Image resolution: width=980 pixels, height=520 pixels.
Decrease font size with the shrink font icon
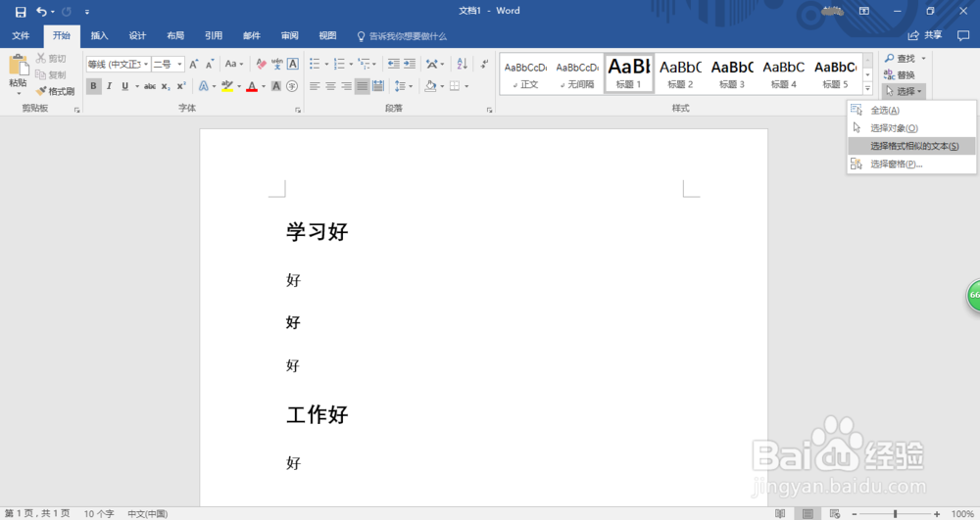(x=210, y=65)
